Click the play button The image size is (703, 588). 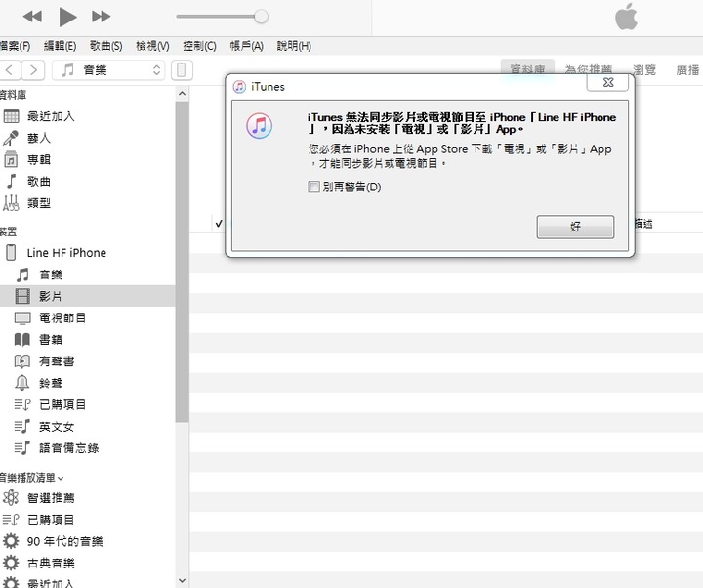(67, 17)
